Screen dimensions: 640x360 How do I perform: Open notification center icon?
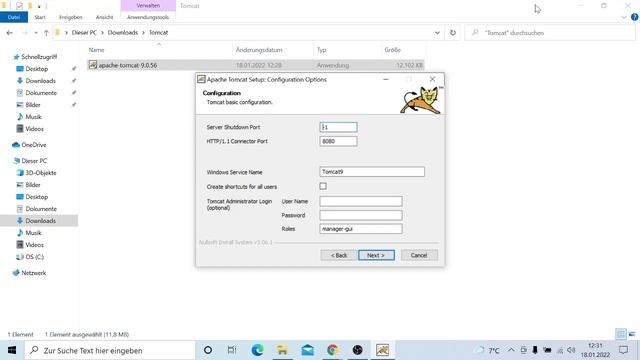coord(623,350)
